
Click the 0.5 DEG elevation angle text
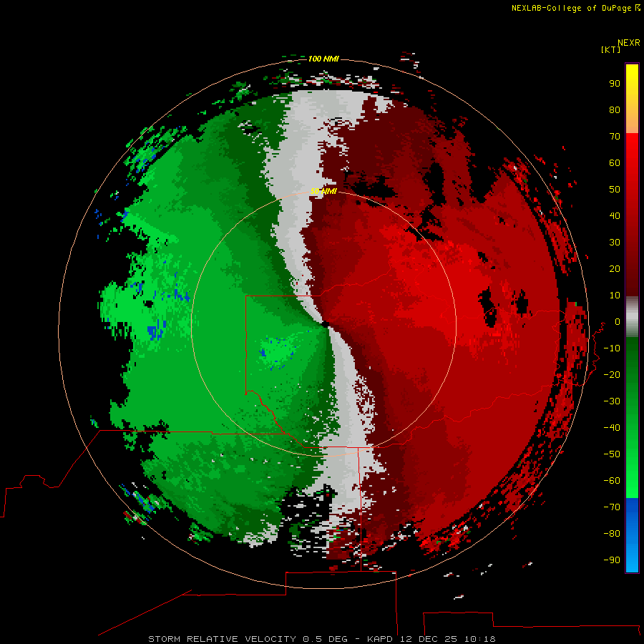326,639
